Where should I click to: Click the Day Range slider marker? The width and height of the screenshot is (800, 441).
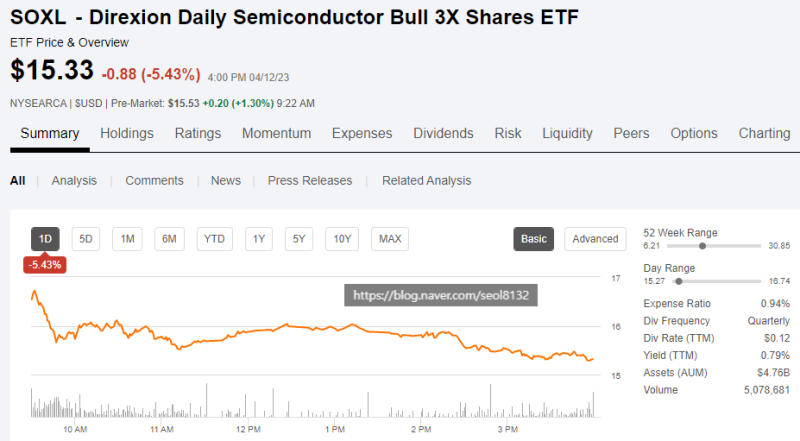pyautogui.click(x=679, y=281)
